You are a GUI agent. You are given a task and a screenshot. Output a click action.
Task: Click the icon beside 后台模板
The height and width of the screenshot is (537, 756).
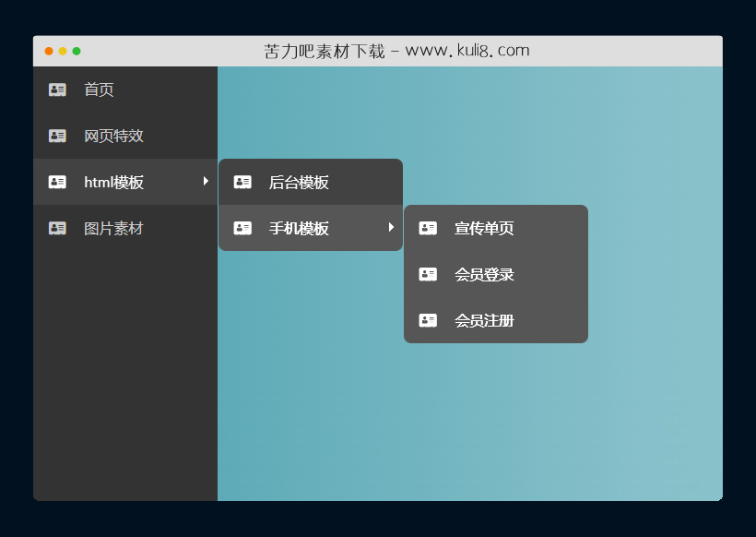242,182
